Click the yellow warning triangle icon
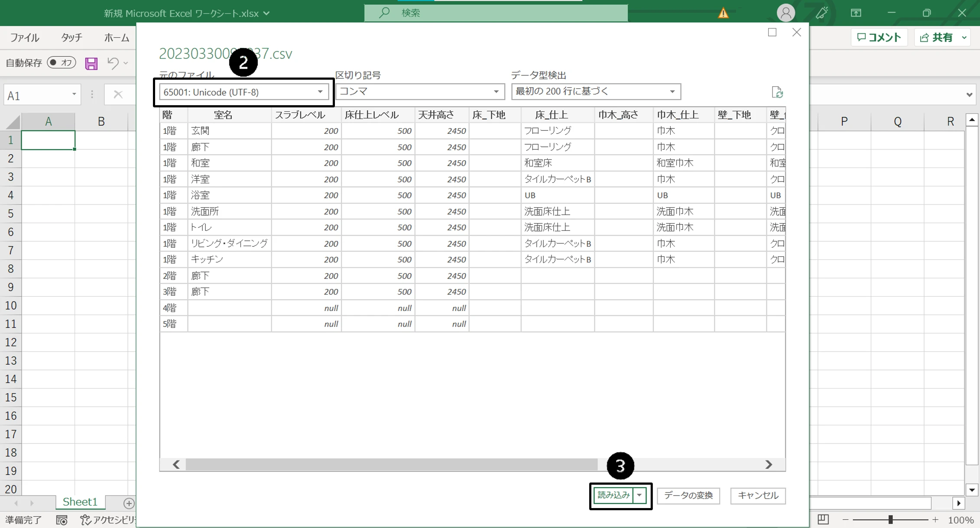This screenshot has height=528, width=980. (x=723, y=13)
